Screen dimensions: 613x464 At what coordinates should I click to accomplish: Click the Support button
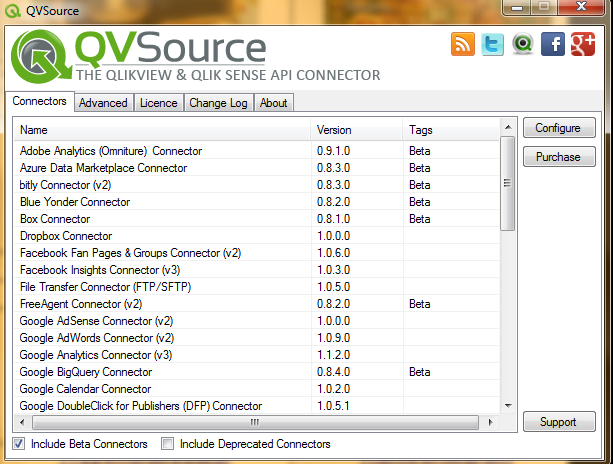tap(559, 422)
